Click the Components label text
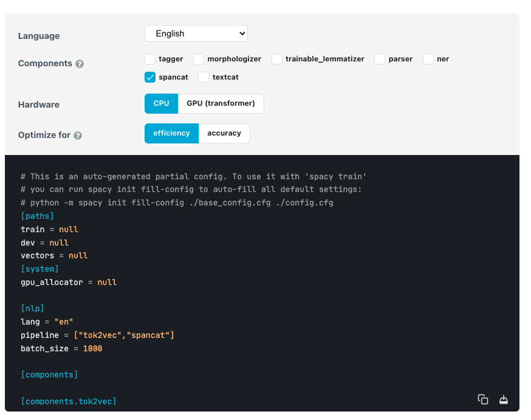Viewport: 531px width, 420px height. tap(45, 63)
